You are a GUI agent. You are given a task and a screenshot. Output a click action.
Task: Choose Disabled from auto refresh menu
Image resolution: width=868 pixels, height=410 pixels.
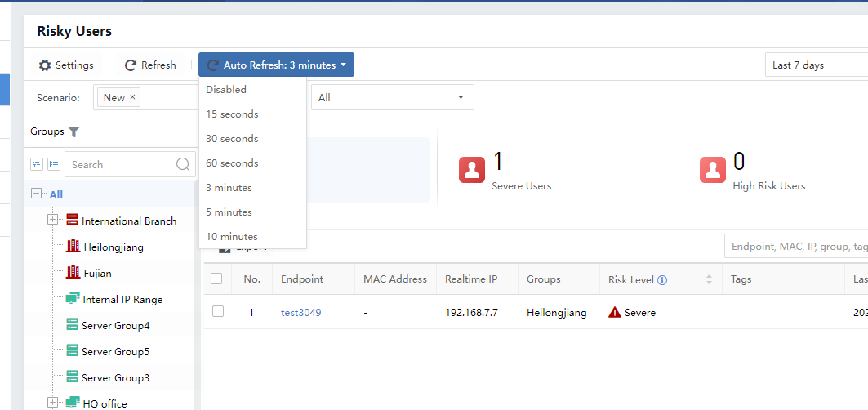[226, 90]
